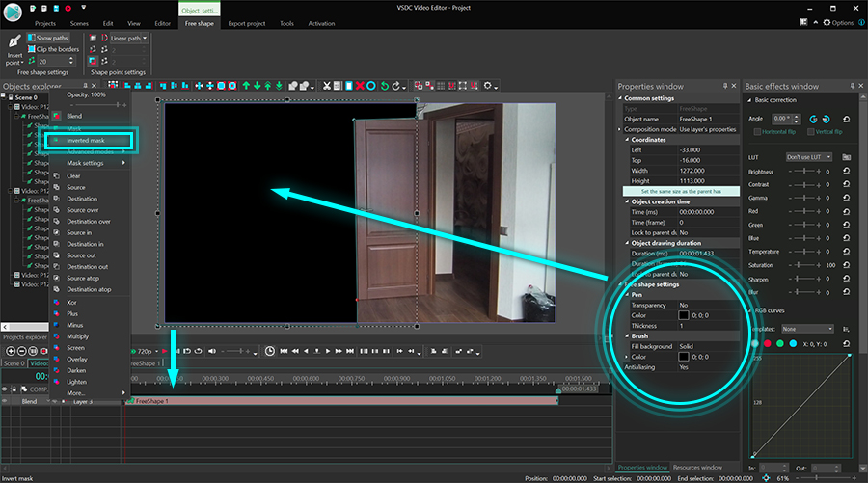The height and width of the screenshot is (483, 868).
Task: Click the Saturation slider
Action: [806, 265]
